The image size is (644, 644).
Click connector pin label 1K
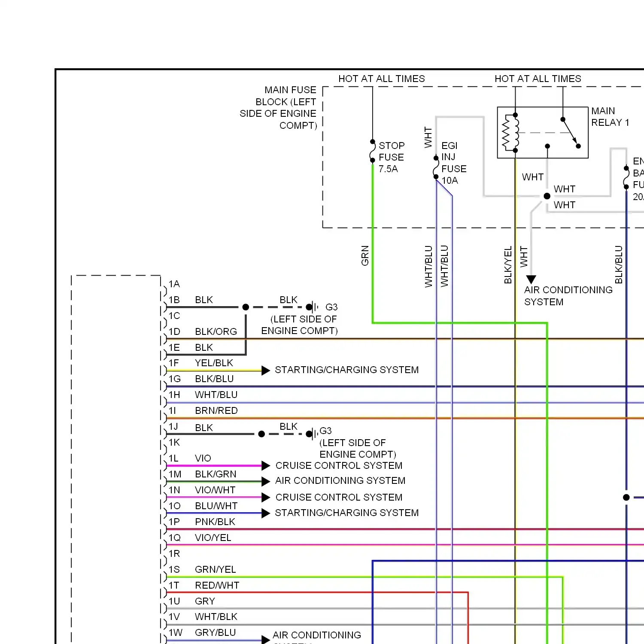[174, 442]
